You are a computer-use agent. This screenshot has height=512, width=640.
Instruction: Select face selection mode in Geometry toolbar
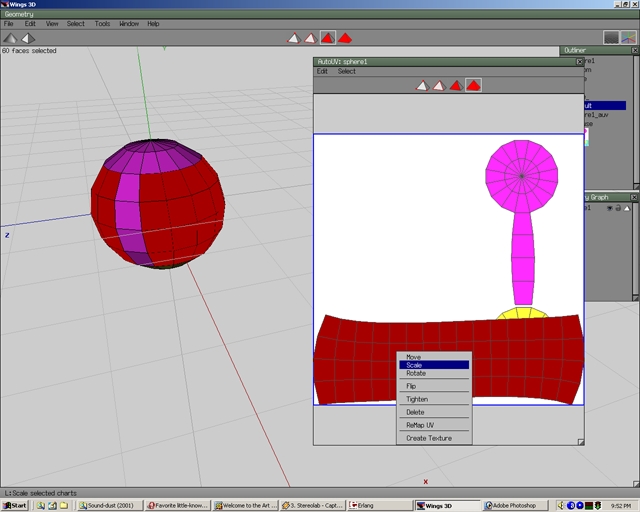[x=328, y=38]
